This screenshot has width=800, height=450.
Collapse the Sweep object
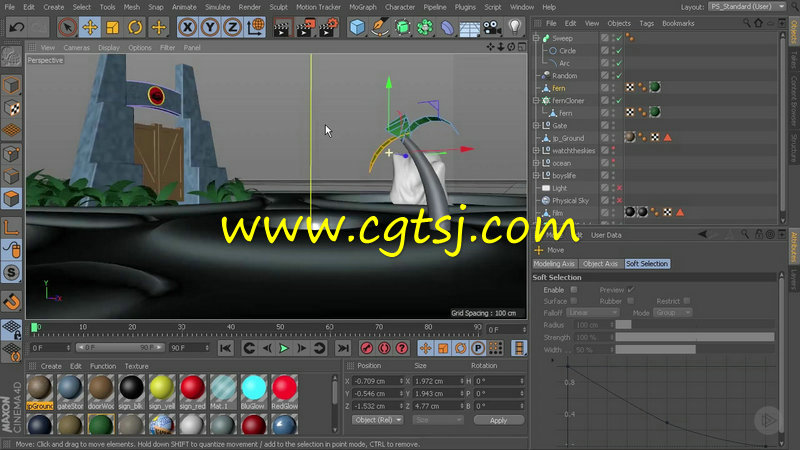coord(536,38)
